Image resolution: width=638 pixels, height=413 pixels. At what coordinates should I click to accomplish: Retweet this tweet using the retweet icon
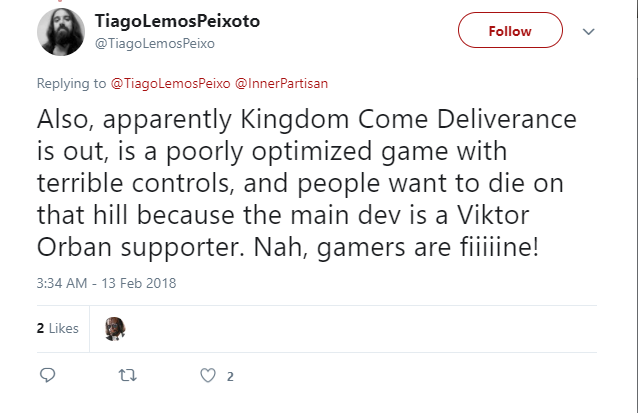click(x=127, y=375)
